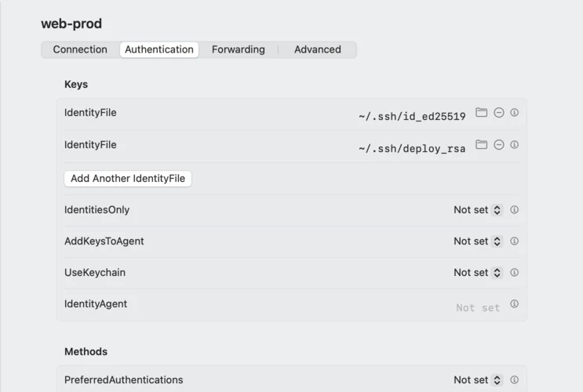583x392 pixels.
Task: Show info for deploy_rsa IdentityFile
Action: click(514, 144)
